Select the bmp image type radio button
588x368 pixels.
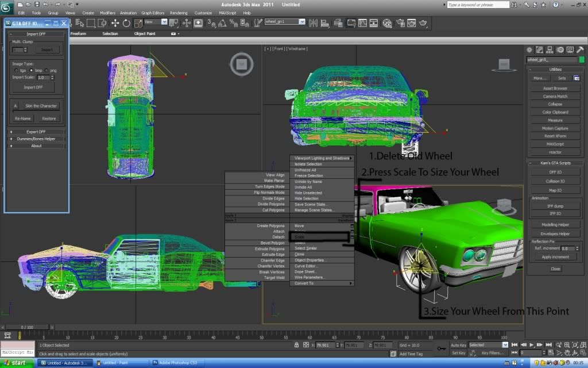click(x=31, y=70)
